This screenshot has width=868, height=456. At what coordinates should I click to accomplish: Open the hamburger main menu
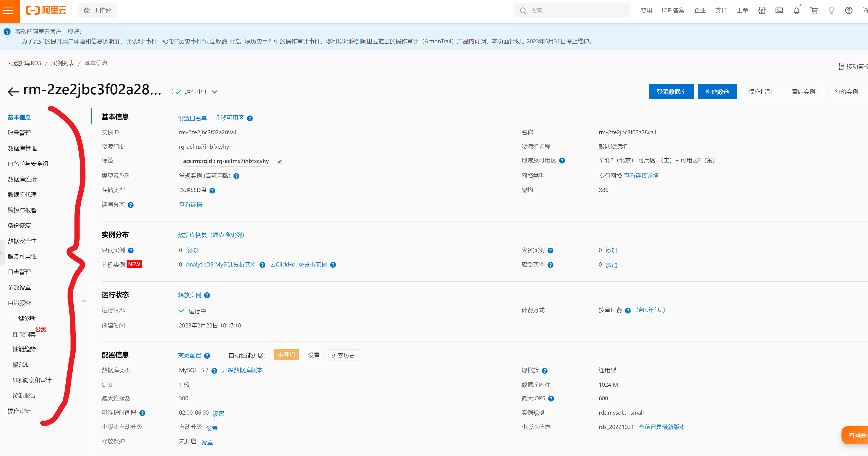pos(8,10)
